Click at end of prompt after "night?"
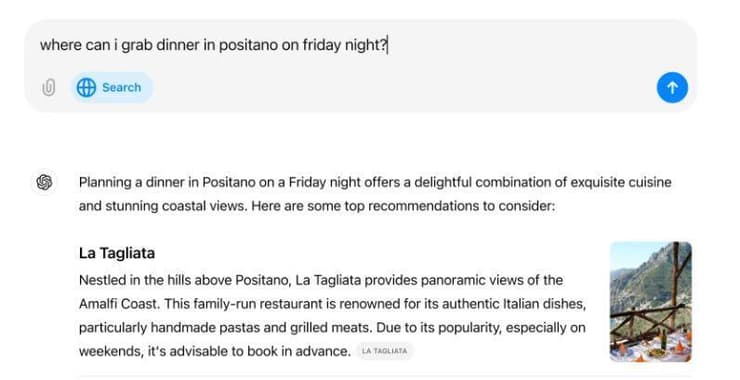 (x=388, y=45)
